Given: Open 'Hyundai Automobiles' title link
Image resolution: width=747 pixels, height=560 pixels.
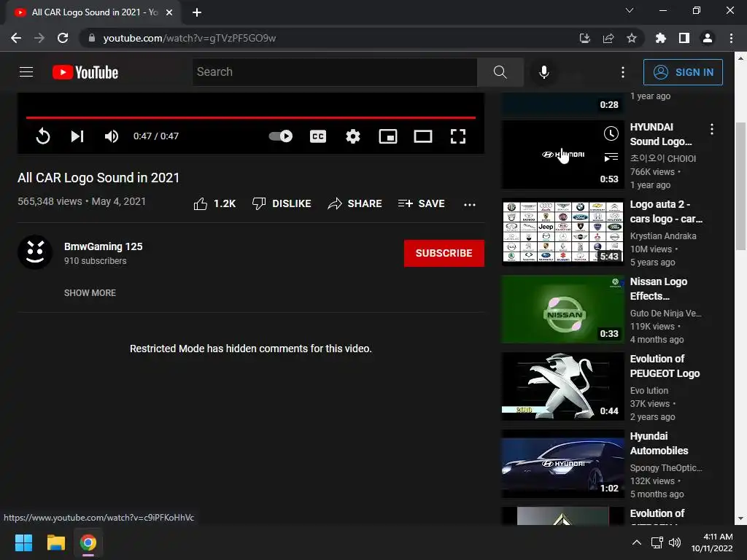Looking at the screenshot, I should coord(659,443).
